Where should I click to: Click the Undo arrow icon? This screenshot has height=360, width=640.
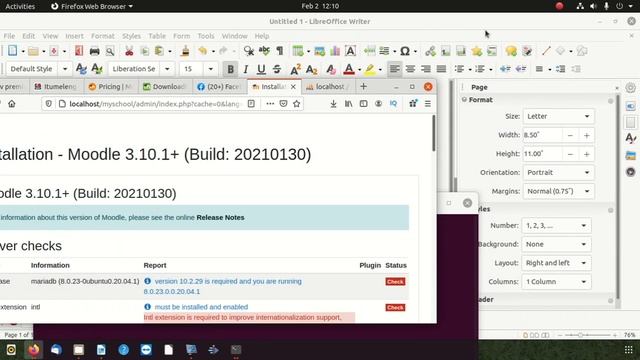pos(202,51)
